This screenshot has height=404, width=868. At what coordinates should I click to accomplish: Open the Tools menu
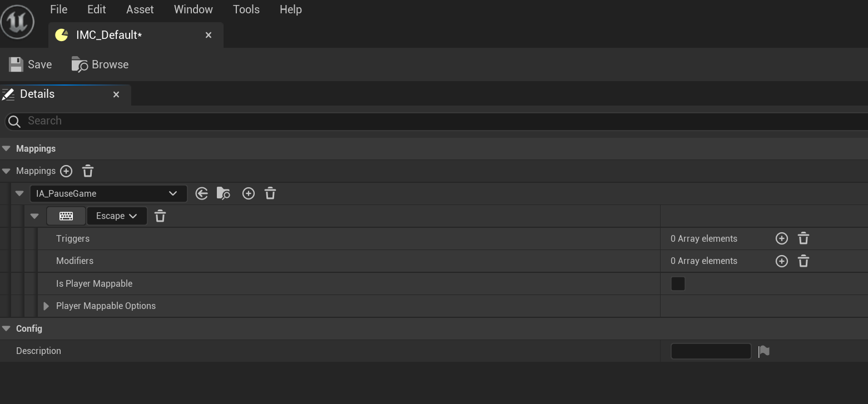pos(246,9)
